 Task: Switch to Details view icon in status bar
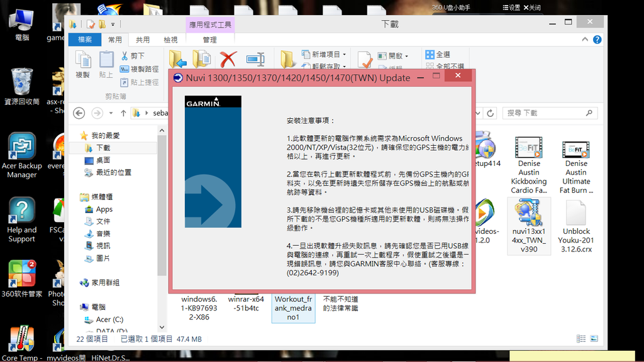pyautogui.click(x=580, y=339)
